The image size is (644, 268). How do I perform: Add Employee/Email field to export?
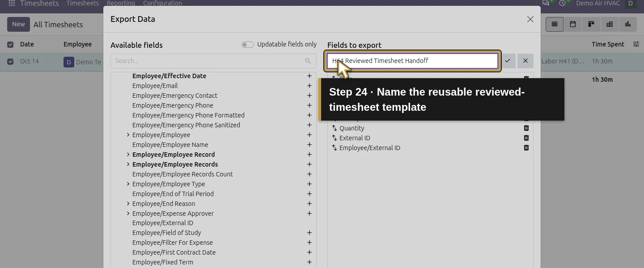tap(309, 86)
